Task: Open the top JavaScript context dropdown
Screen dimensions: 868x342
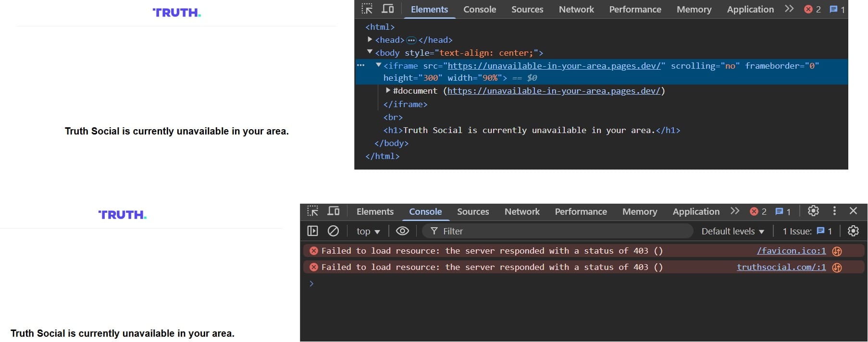Action: point(368,232)
